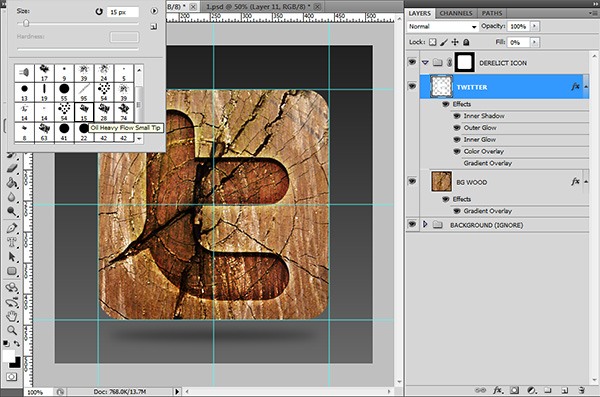600x397 pixels.
Task: Switch to the Paths tab
Action: coord(492,13)
